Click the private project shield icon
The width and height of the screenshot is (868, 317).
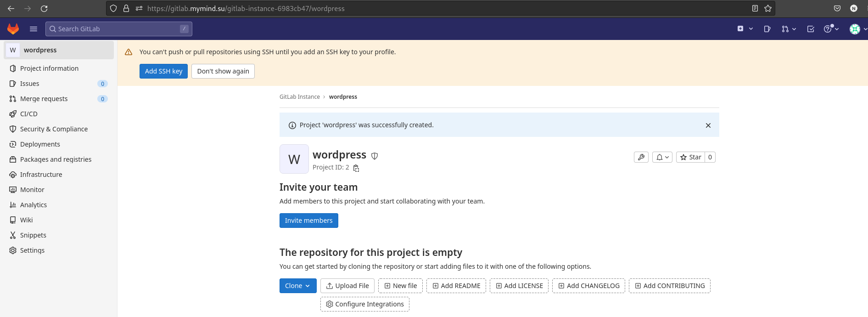pos(375,156)
